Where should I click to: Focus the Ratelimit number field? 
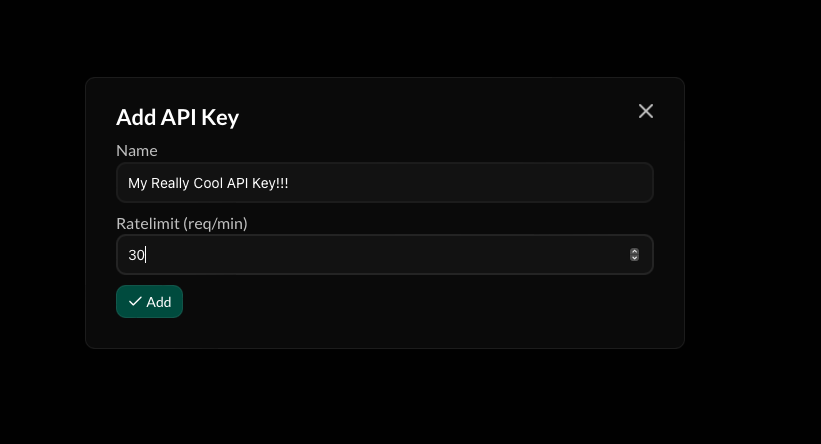point(370,255)
